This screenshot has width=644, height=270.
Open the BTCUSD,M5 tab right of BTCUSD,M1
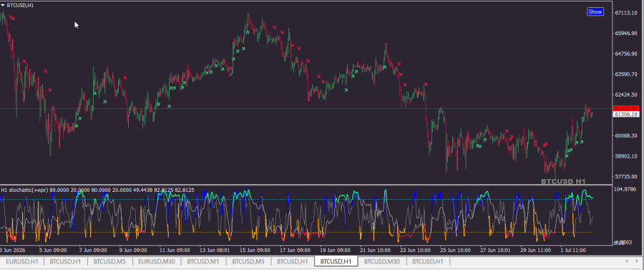coord(248,261)
